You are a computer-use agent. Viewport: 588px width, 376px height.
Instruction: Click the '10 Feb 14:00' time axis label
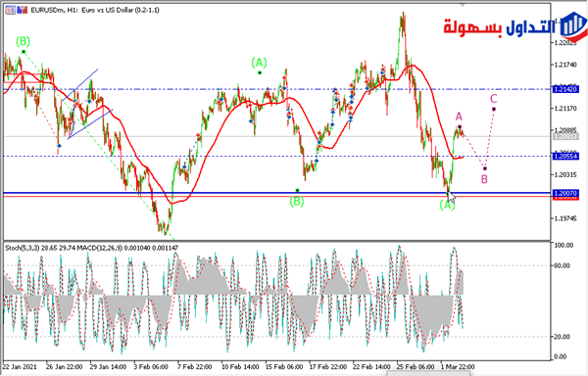pos(240,366)
